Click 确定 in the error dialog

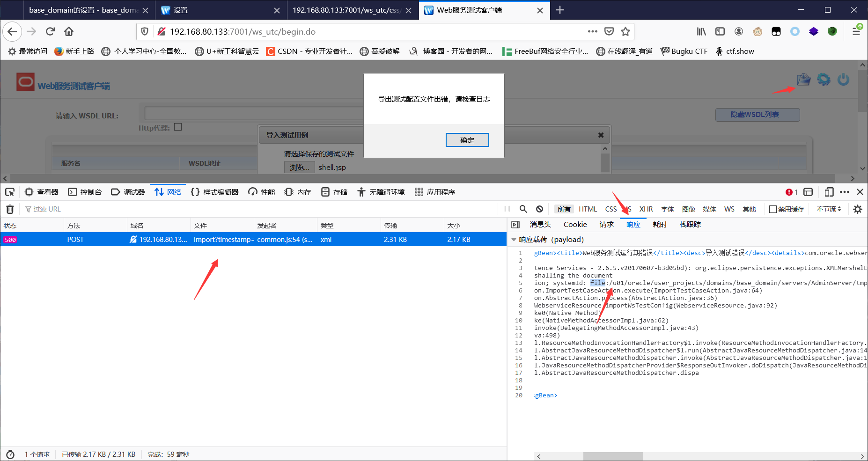[x=467, y=140]
